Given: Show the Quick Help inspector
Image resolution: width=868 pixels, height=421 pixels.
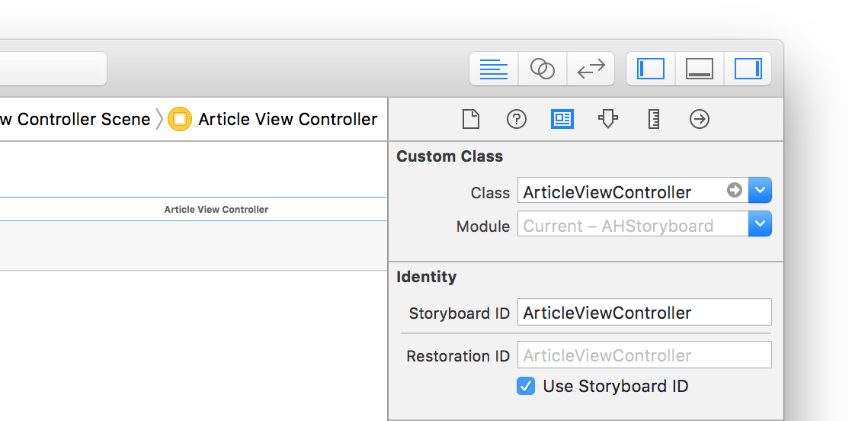Looking at the screenshot, I should [x=517, y=119].
